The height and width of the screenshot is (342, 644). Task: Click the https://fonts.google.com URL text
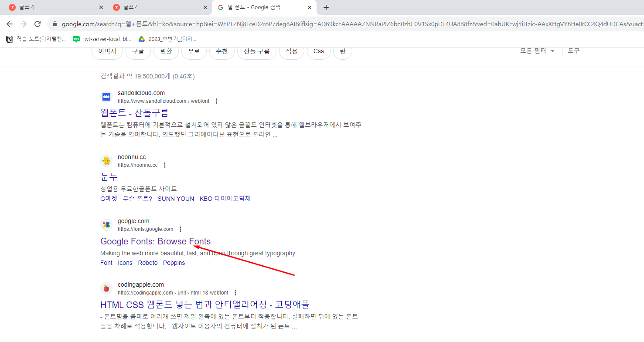point(145,229)
